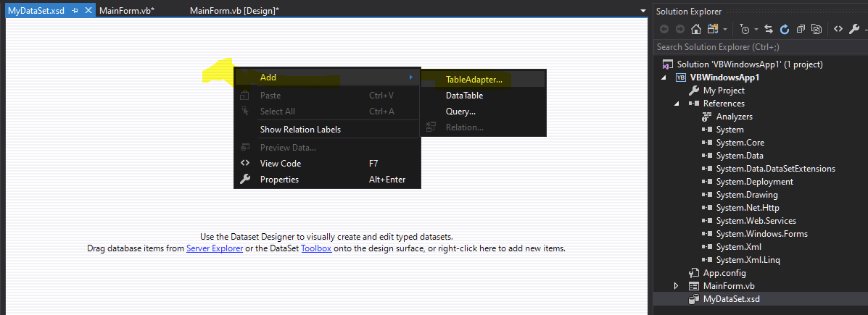The height and width of the screenshot is (315, 868).
Task: Refresh Solution Explorer with blue arrow icon
Action: [x=785, y=29]
